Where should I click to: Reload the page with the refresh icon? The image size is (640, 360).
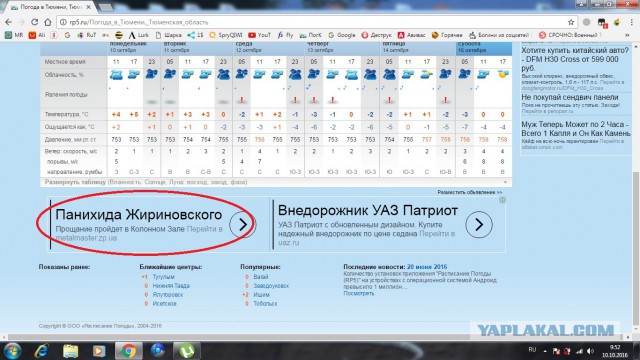pyautogui.click(x=34, y=22)
